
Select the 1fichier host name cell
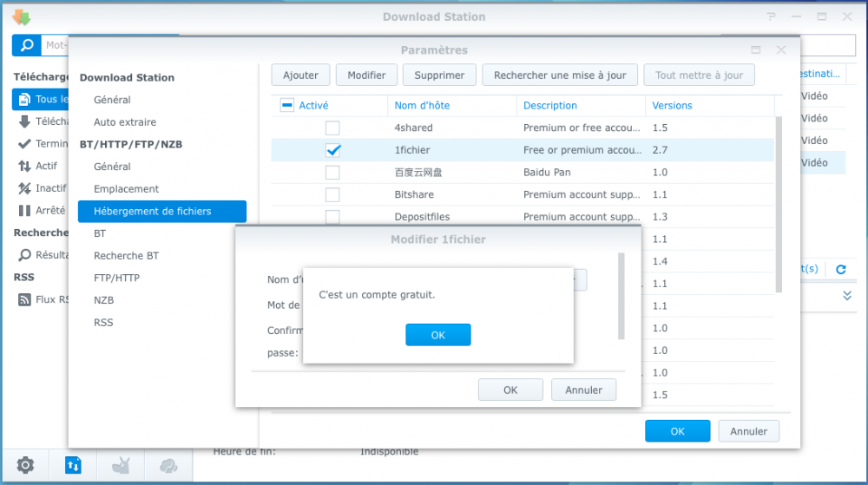412,150
